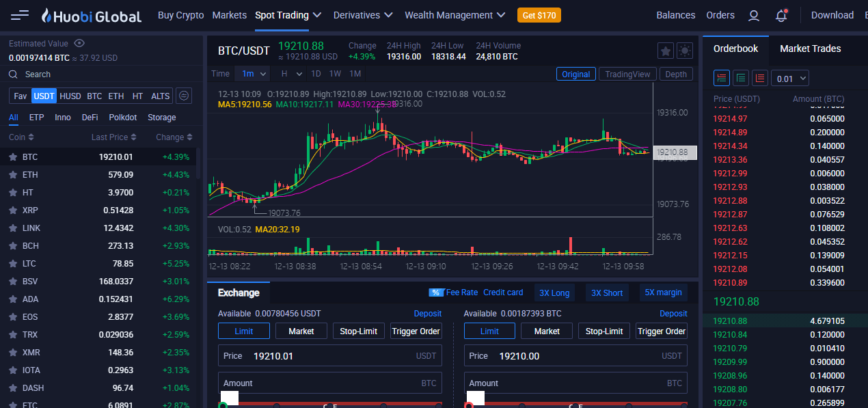Click Deposit link next to USDT balance
The width and height of the screenshot is (868, 408).
(x=428, y=314)
